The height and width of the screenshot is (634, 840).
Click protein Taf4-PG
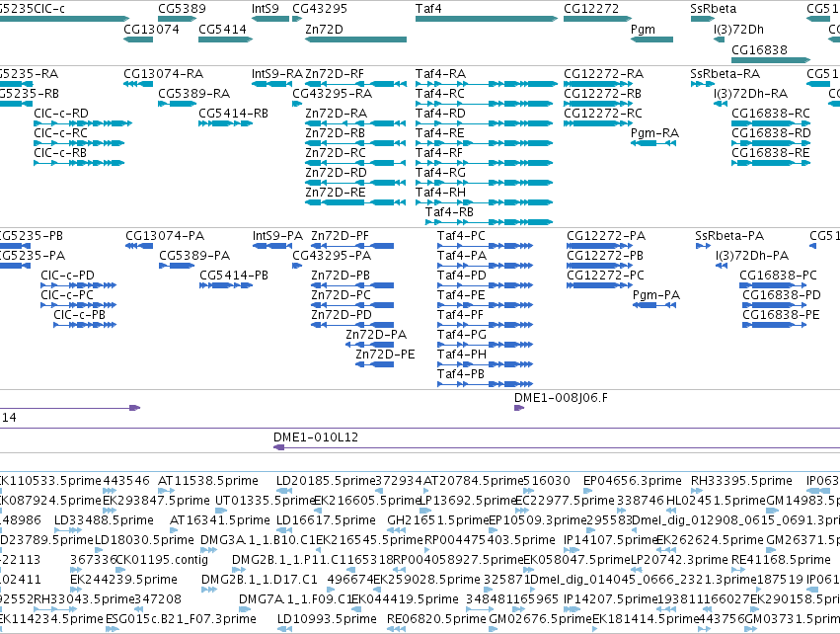click(486, 345)
